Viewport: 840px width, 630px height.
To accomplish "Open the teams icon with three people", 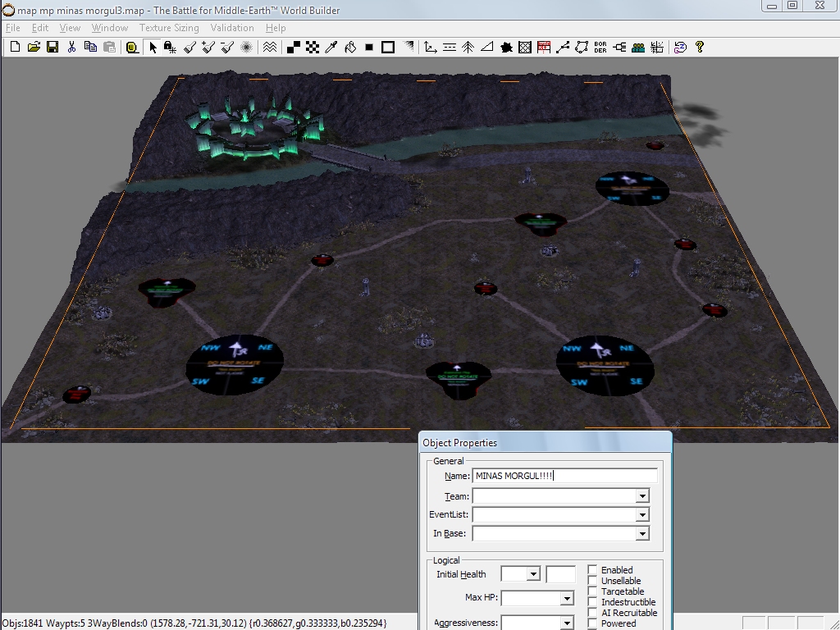I will (x=638, y=47).
